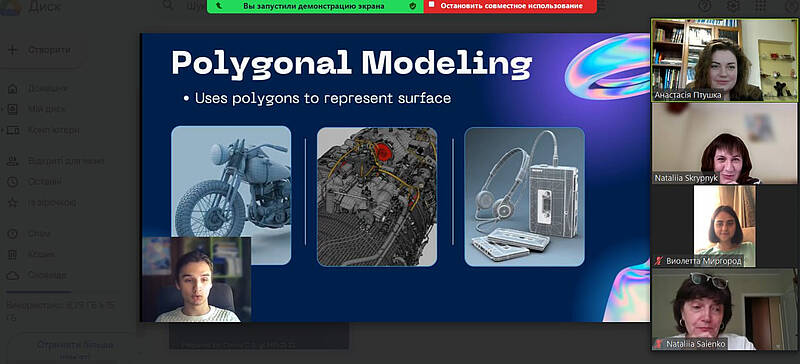Open Drive settings gear icon

(x=733, y=6)
